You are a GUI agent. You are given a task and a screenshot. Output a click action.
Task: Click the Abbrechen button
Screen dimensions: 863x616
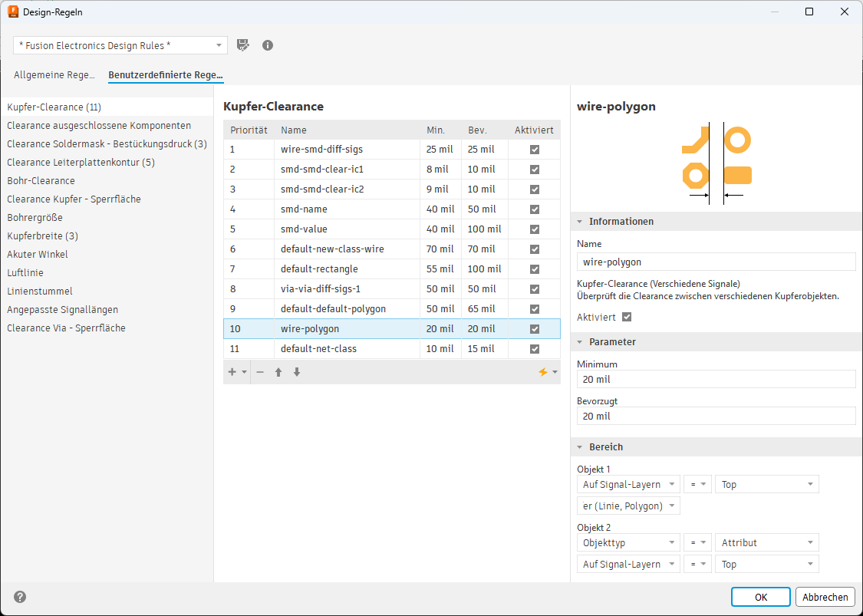[825, 597]
